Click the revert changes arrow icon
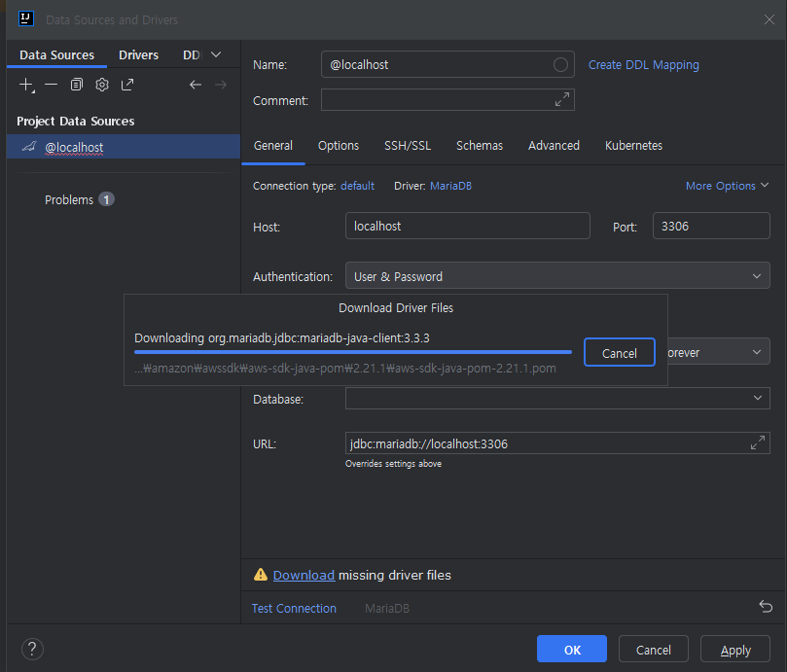Viewport: 787px width, 672px height. point(766,607)
